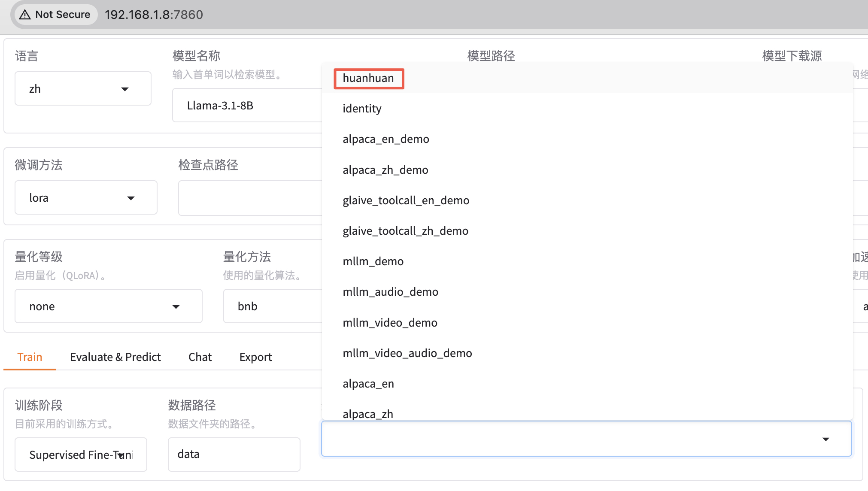The height and width of the screenshot is (491, 868).
Task: Select mllm_video_audio_demo option
Action: click(407, 353)
